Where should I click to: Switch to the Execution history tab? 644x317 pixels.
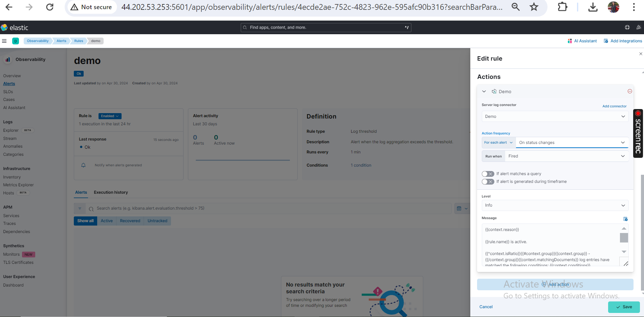coord(111,192)
